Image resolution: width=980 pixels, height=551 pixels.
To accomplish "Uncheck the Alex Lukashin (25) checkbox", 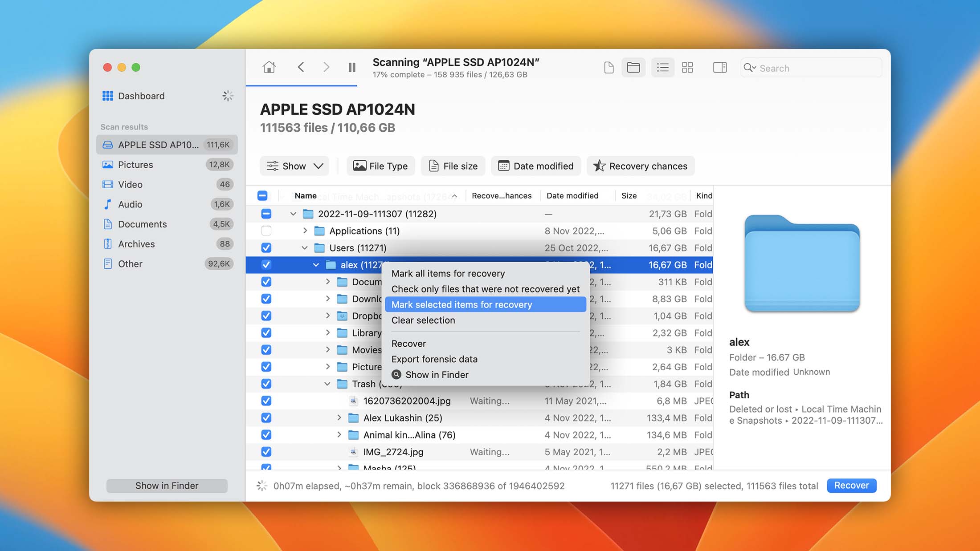I will click(x=266, y=418).
